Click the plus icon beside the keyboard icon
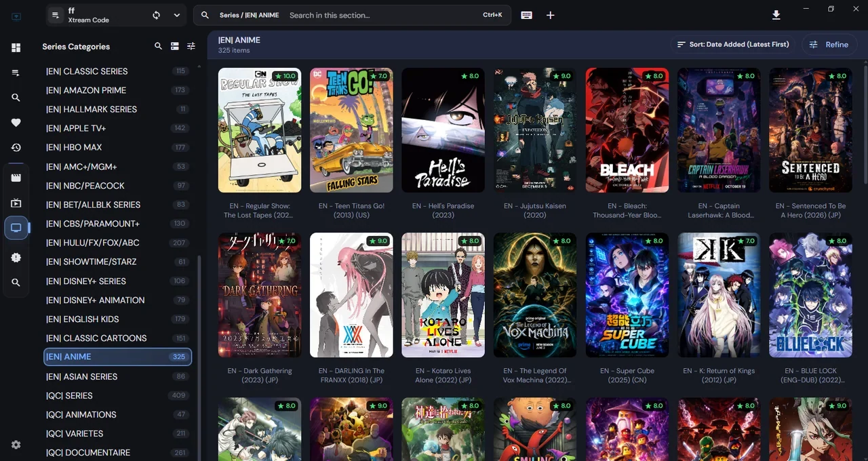The height and width of the screenshot is (461, 868). click(x=551, y=15)
